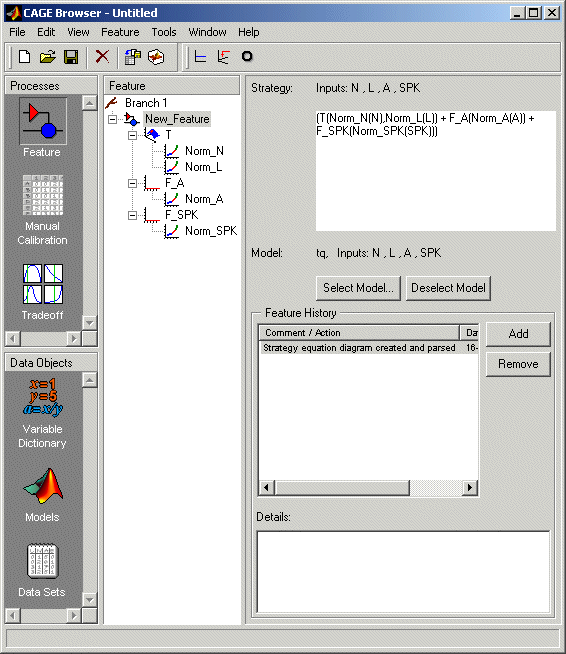566x654 pixels.
Task: Click the Norm_A normalizer icon
Action: (x=172, y=199)
